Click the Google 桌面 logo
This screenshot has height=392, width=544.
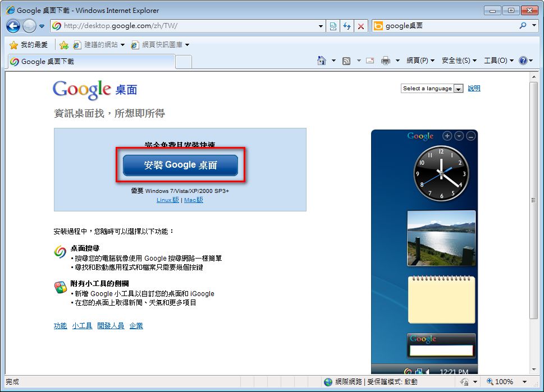(x=95, y=89)
